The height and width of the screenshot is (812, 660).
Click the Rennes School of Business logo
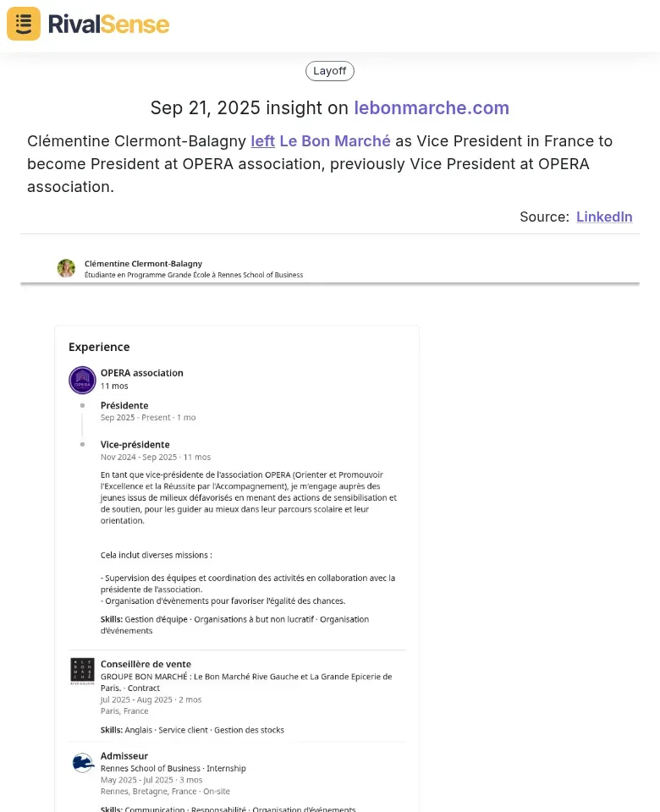(x=82, y=763)
